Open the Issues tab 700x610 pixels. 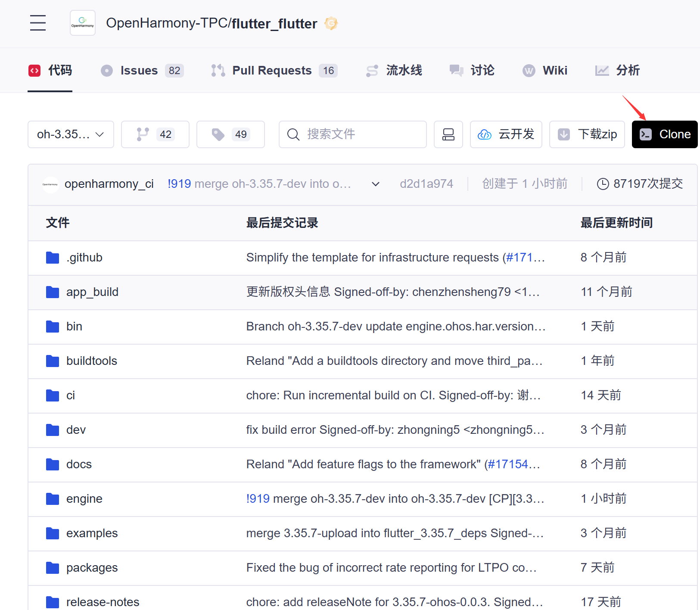pyautogui.click(x=142, y=70)
